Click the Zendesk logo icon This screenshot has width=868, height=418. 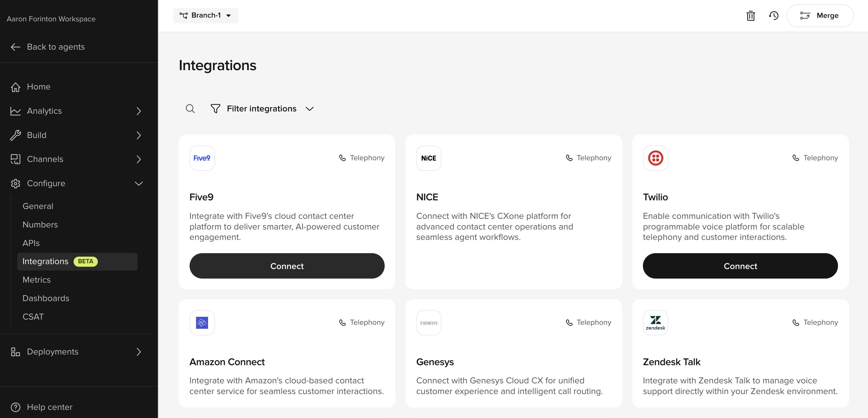pos(656,323)
